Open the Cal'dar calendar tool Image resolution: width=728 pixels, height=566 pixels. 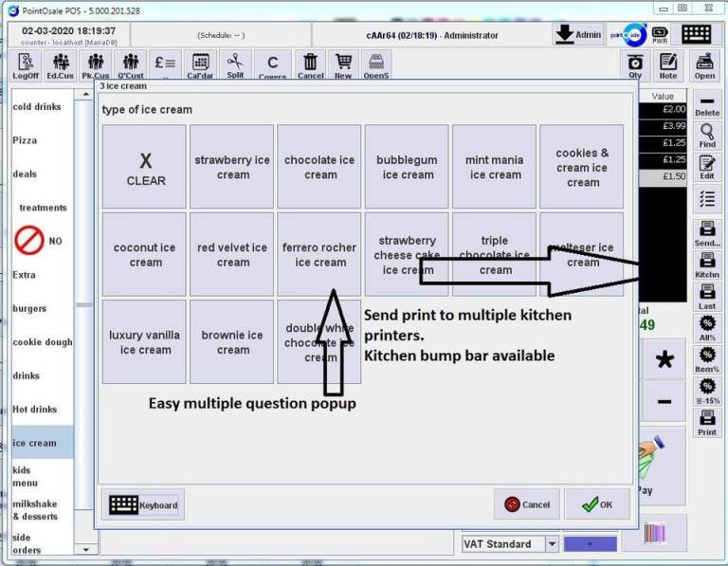pyautogui.click(x=199, y=65)
